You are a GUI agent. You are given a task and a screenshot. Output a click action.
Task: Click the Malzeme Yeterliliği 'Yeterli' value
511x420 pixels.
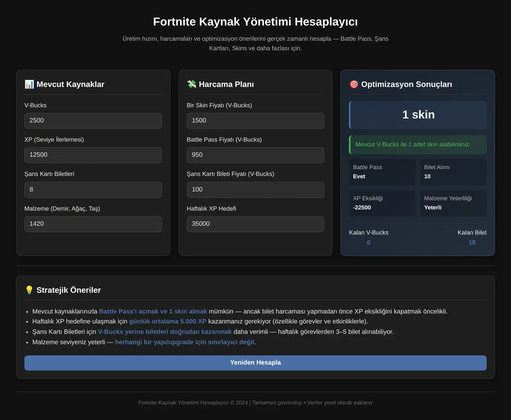click(433, 208)
